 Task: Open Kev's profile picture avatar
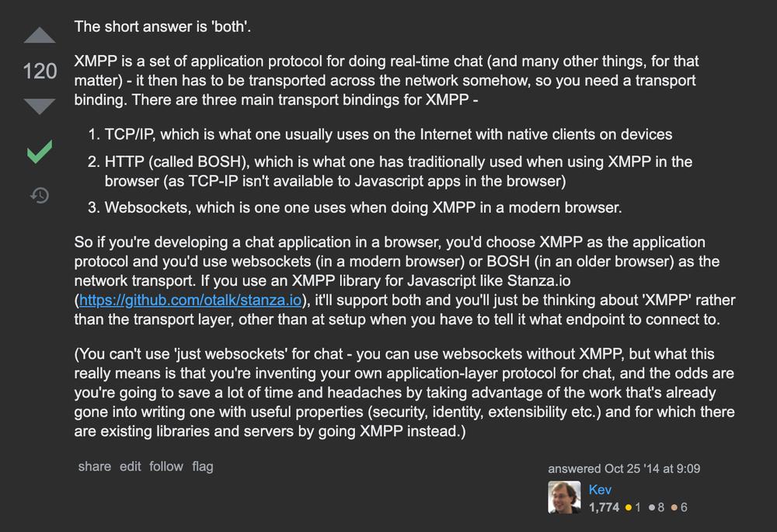[x=564, y=497]
